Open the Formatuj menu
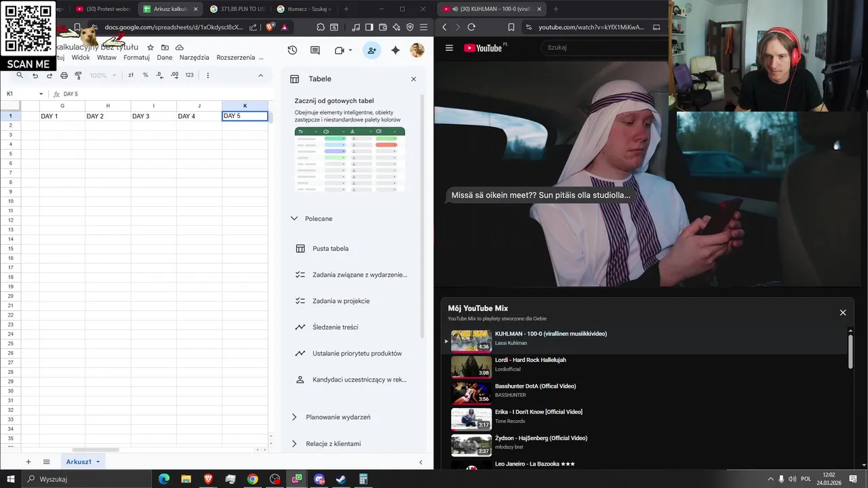The height and width of the screenshot is (488, 868). (x=136, y=58)
